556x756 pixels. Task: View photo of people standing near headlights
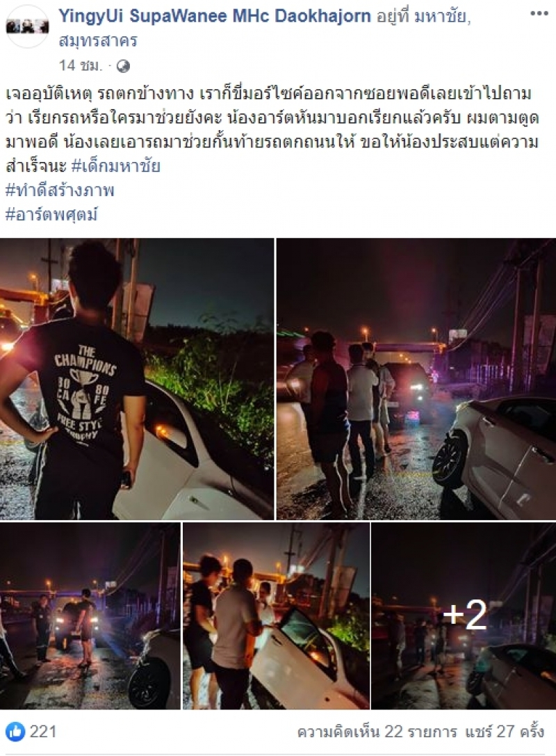point(416,378)
